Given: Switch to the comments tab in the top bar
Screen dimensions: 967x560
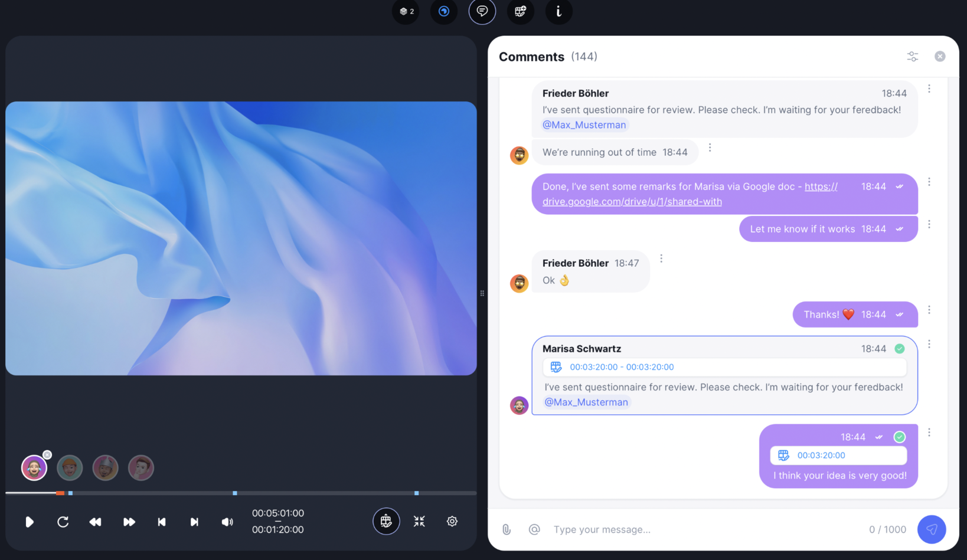Looking at the screenshot, I should coord(482,12).
